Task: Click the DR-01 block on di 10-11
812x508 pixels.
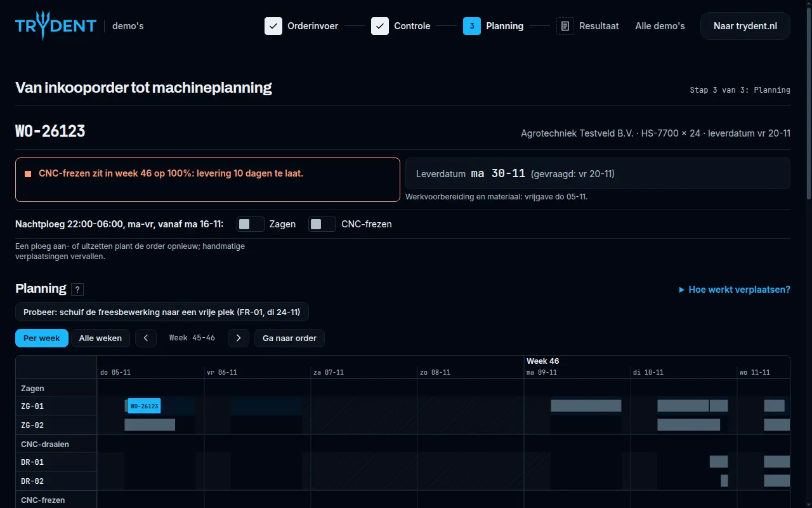Action: click(x=719, y=462)
